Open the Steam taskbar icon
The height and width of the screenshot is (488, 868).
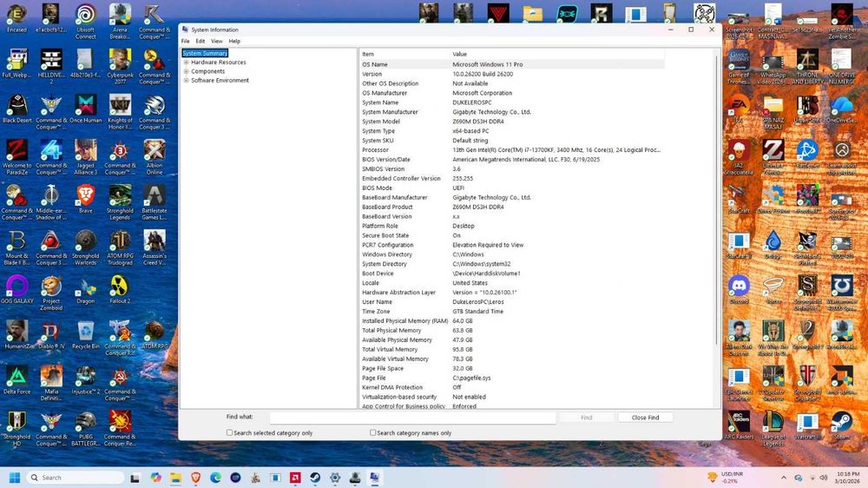click(x=315, y=478)
